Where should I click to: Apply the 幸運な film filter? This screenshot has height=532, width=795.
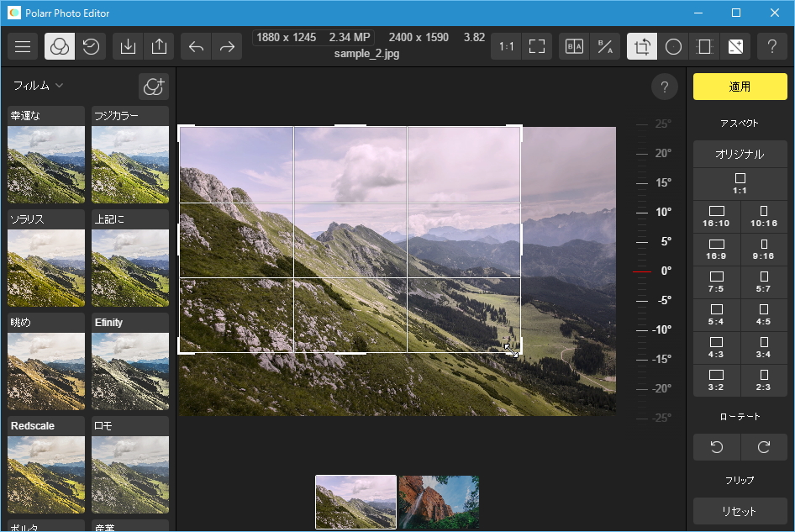[x=46, y=155]
